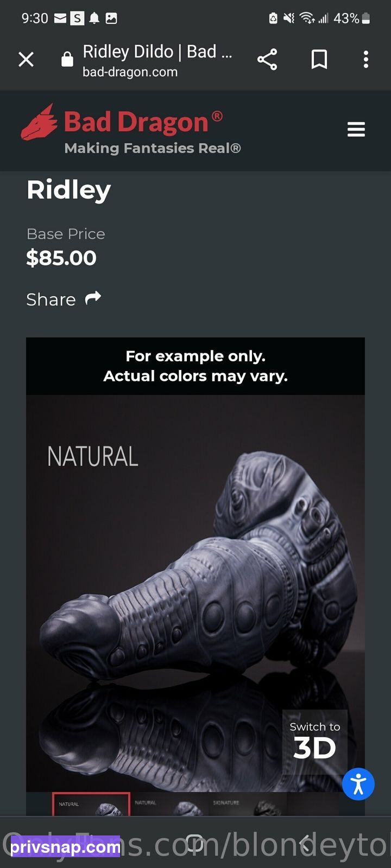Close the browser tab with X icon

[x=26, y=59]
